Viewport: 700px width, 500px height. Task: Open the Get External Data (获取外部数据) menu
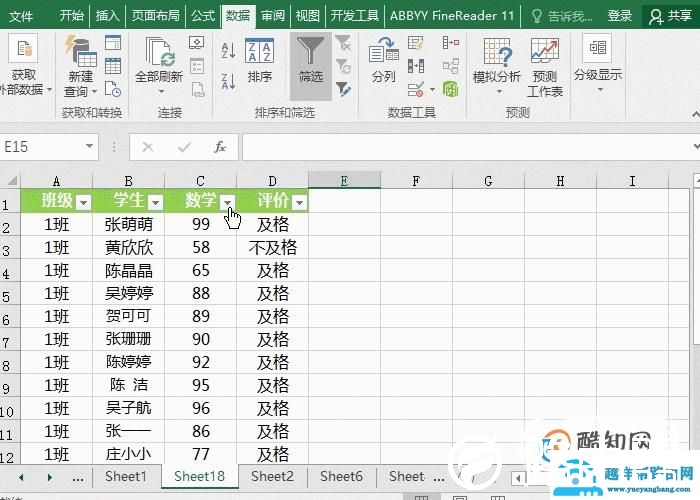25,66
